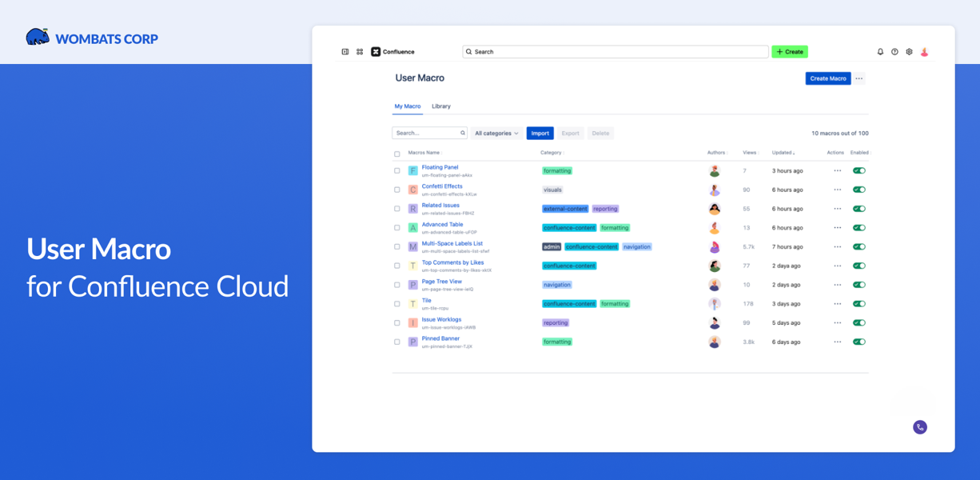Open the notifications bell
The image size is (980, 480).
coord(880,52)
